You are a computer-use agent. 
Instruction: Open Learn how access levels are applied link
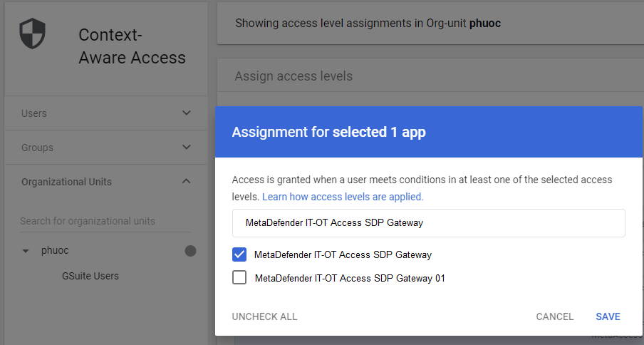tap(343, 196)
